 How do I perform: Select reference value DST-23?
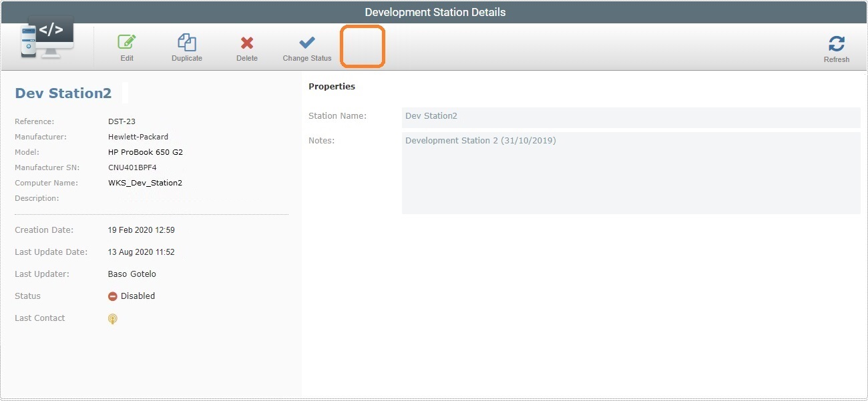(122, 121)
